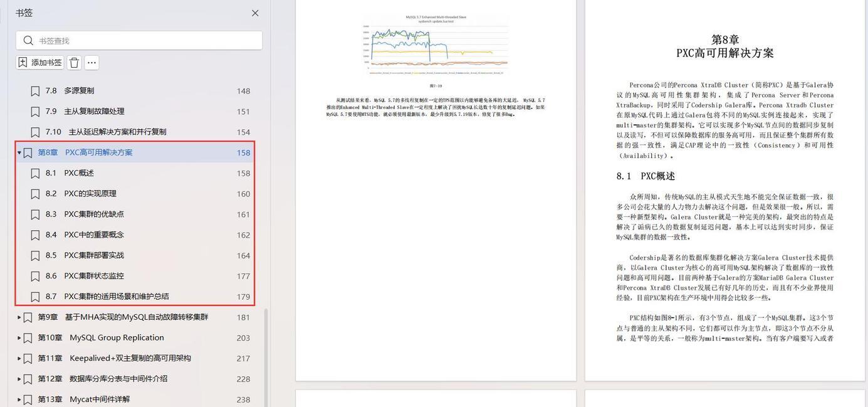Open bookmark 7.8 多源复制
This screenshot has height=407, width=868.
coord(70,91)
